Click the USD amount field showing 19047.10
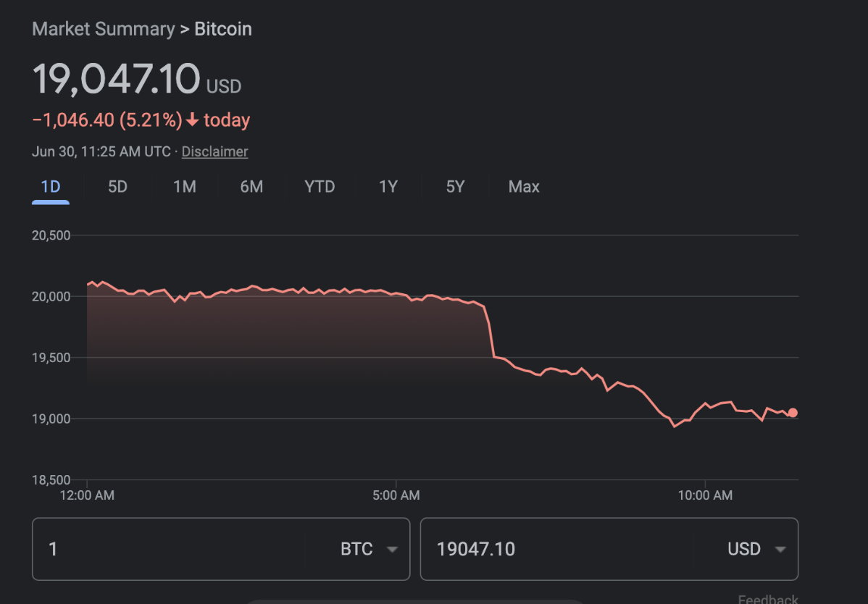This screenshot has height=604, width=868. (x=551, y=549)
